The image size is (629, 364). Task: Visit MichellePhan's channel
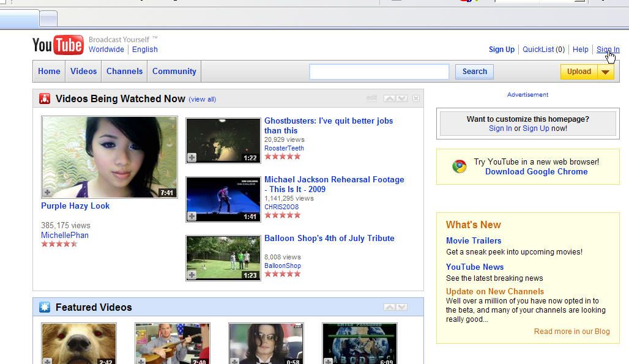[x=65, y=236]
